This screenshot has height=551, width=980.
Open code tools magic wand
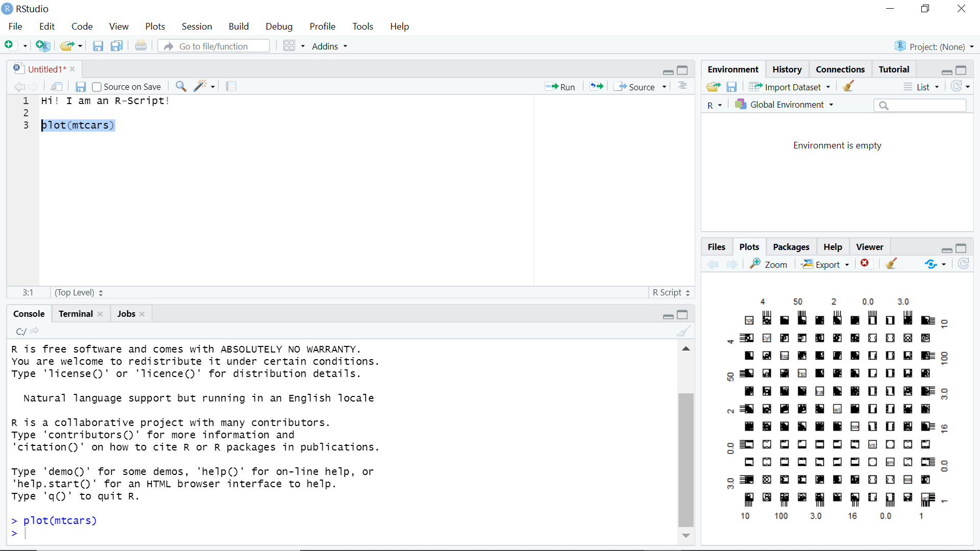point(200,86)
